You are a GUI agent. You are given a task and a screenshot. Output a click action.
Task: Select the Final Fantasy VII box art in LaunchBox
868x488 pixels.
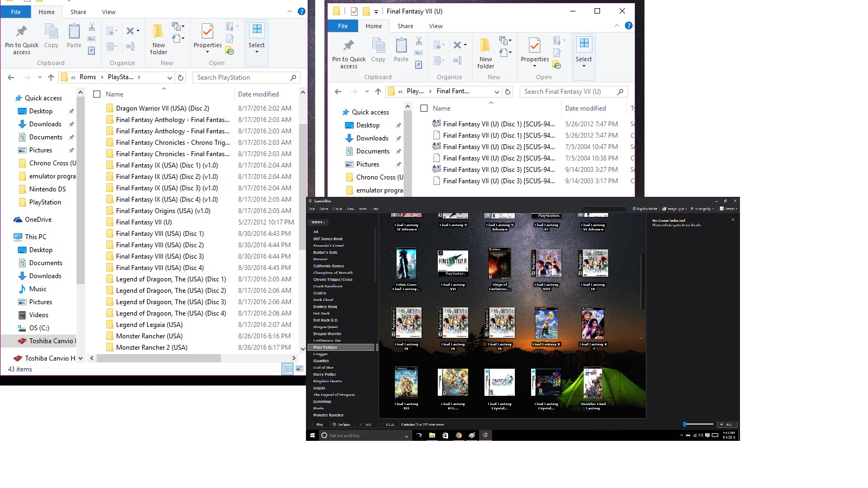click(x=453, y=264)
